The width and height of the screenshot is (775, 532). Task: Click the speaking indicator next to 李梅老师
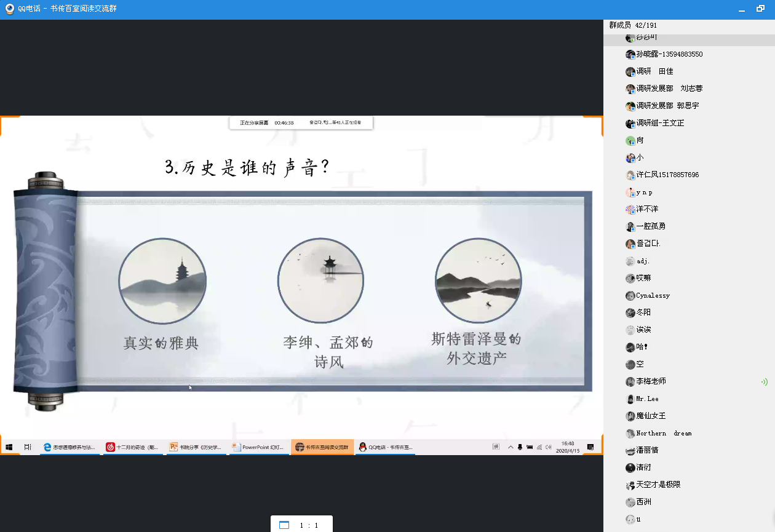pos(764,381)
